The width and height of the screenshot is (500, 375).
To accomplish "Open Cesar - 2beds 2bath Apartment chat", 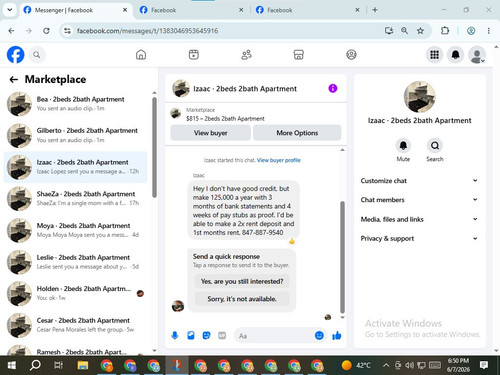I will [x=76, y=325].
